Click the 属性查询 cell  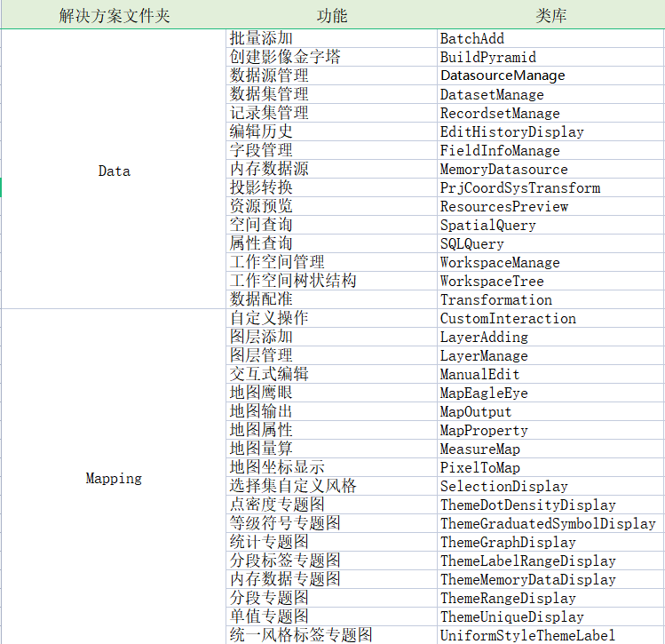point(332,244)
